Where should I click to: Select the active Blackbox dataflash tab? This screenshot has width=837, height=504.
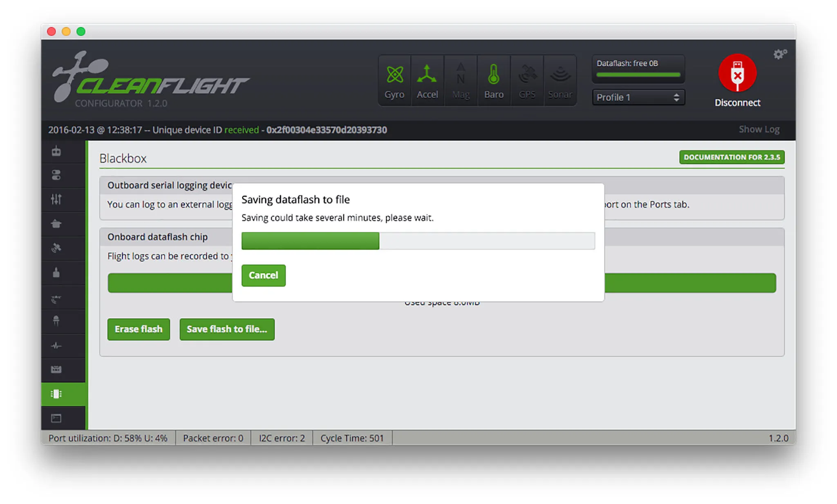(x=56, y=394)
